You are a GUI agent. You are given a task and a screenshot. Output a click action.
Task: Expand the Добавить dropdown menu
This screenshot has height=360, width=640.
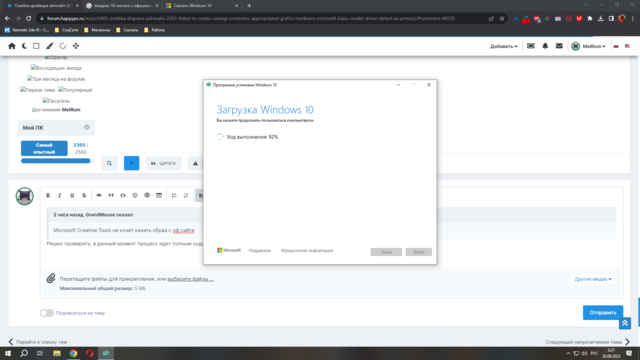pos(504,46)
